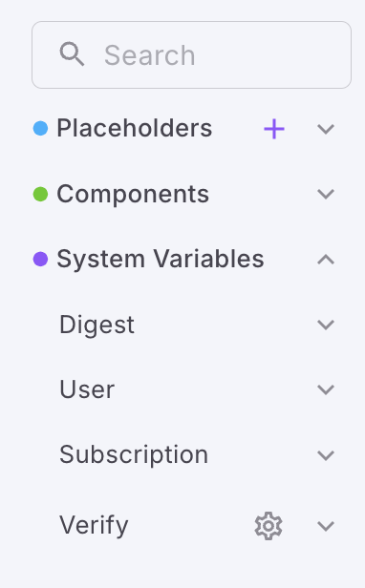Screen dimensions: 365x588
Task: Expand the Placeholders section chevron
Action: (326, 130)
